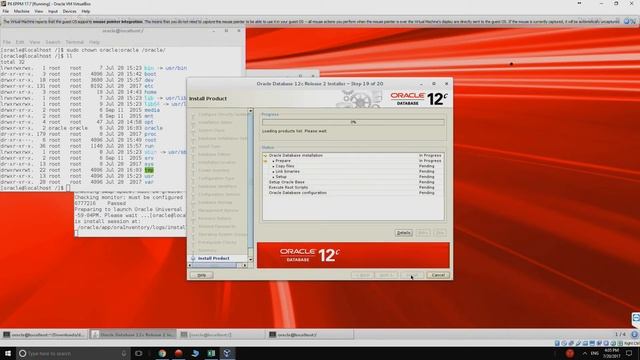
Task: Select the Execute Root Scripts row
Action: (353, 187)
